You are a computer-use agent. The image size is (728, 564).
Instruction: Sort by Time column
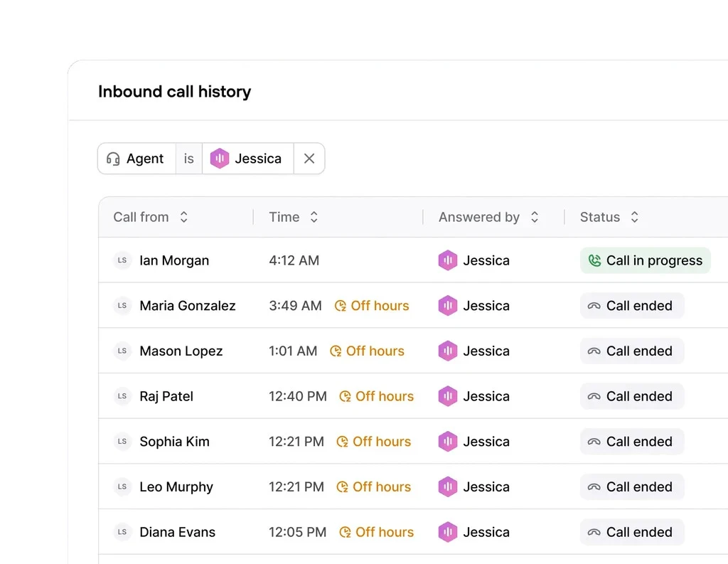314,217
